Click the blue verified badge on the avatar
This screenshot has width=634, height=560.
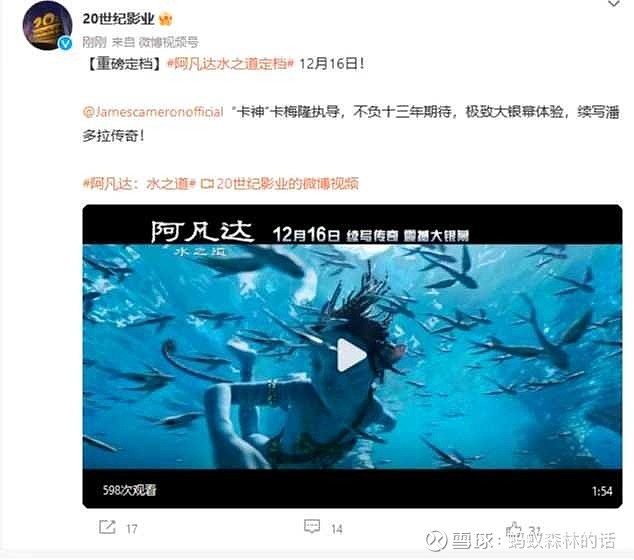(x=65, y=43)
